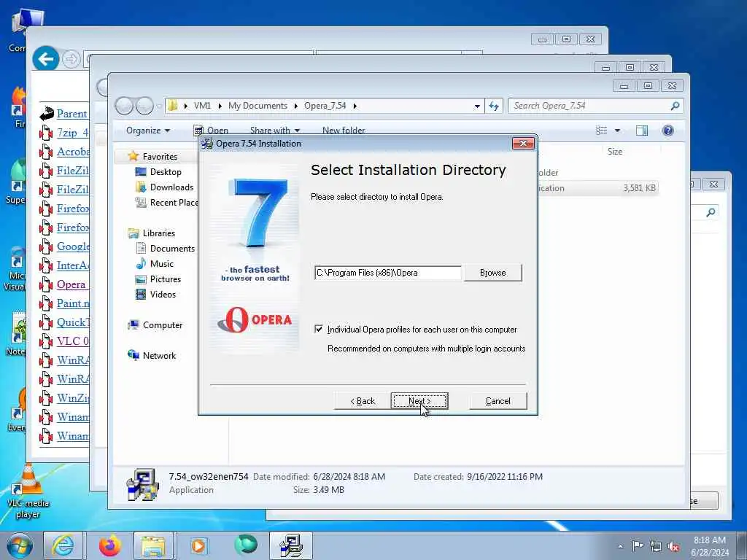Open the Opera link in listing
The width and height of the screenshot is (747, 560).
click(71, 284)
